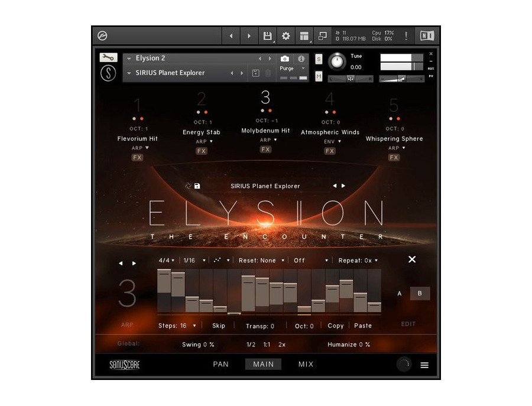Viewport: 532px width, 406px height.
Task: Open hamburger menu at bottom right
Action: (x=424, y=365)
